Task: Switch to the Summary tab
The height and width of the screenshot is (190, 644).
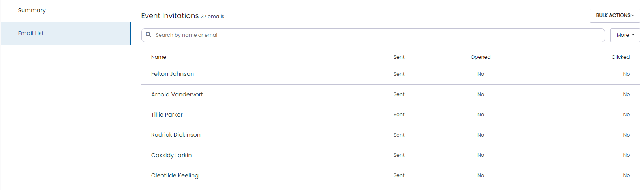Action: click(x=32, y=10)
